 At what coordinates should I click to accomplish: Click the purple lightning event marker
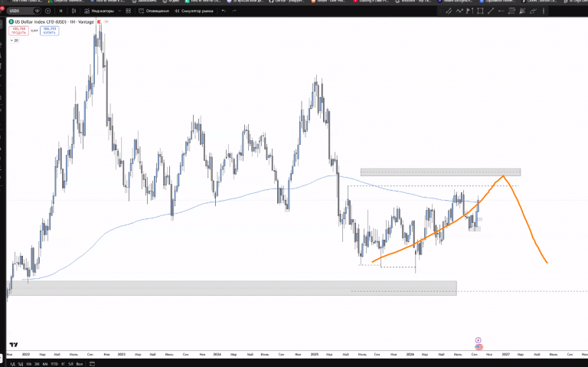pyautogui.click(x=478, y=340)
